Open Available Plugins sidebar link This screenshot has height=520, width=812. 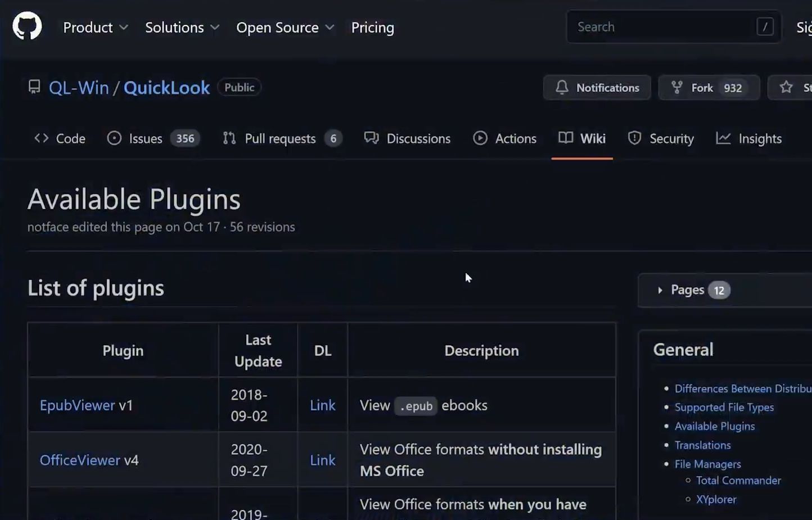tap(715, 426)
